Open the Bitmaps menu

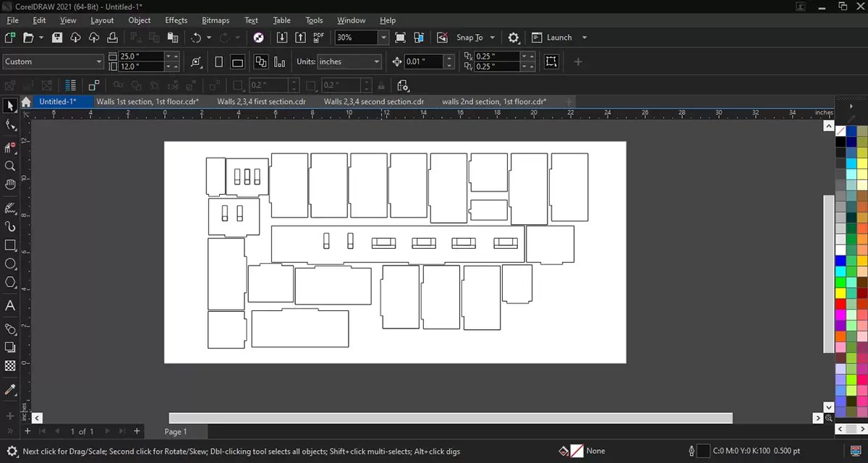[x=216, y=20]
